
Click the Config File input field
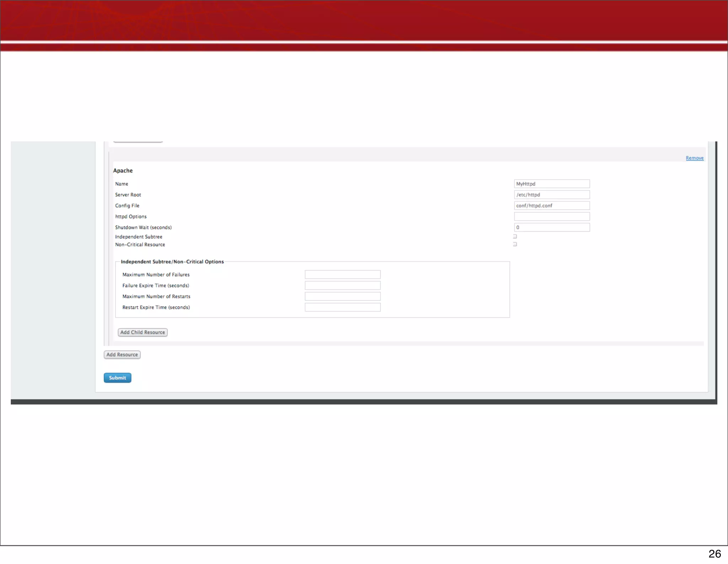552,206
